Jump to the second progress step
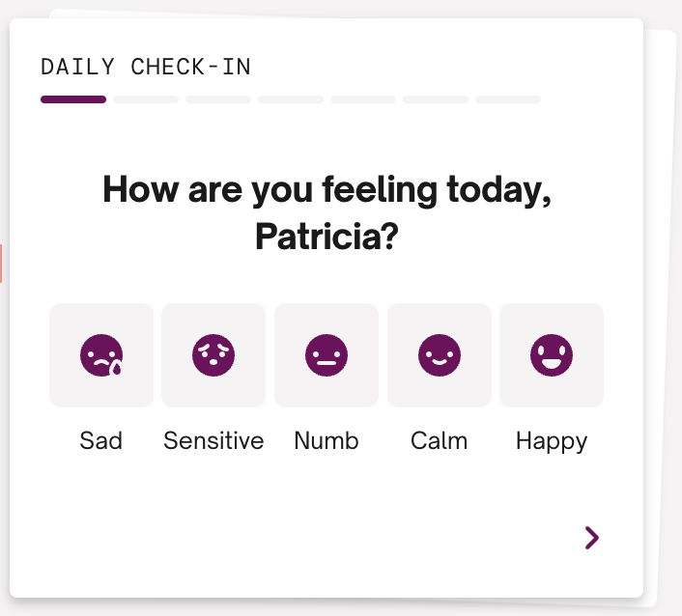Viewport: 682px width, 616px height. click(x=146, y=99)
